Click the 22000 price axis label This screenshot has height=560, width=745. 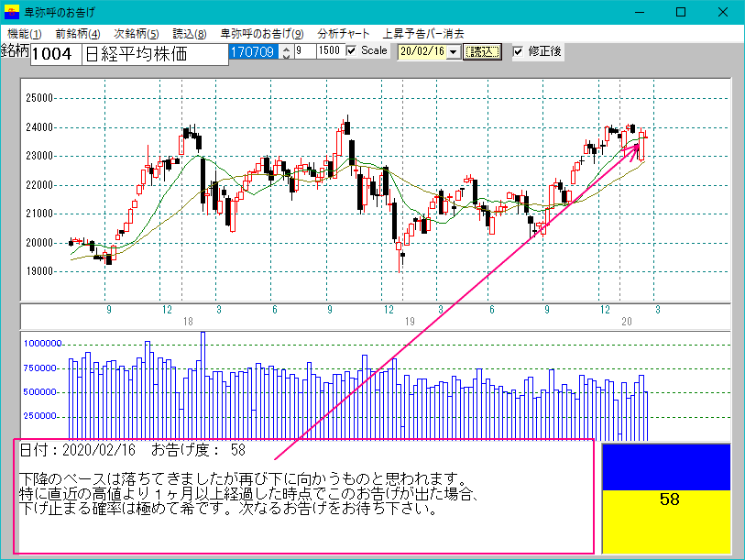(39, 185)
